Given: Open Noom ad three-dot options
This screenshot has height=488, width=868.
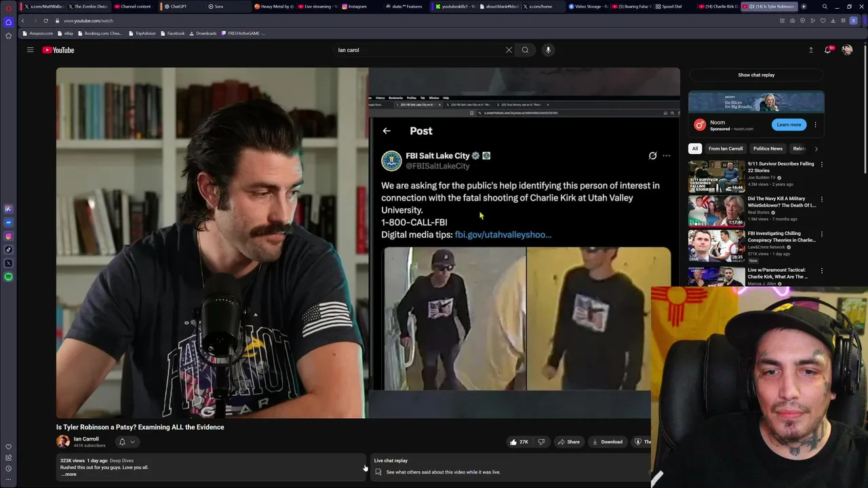Looking at the screenshot, I should 815,125.
